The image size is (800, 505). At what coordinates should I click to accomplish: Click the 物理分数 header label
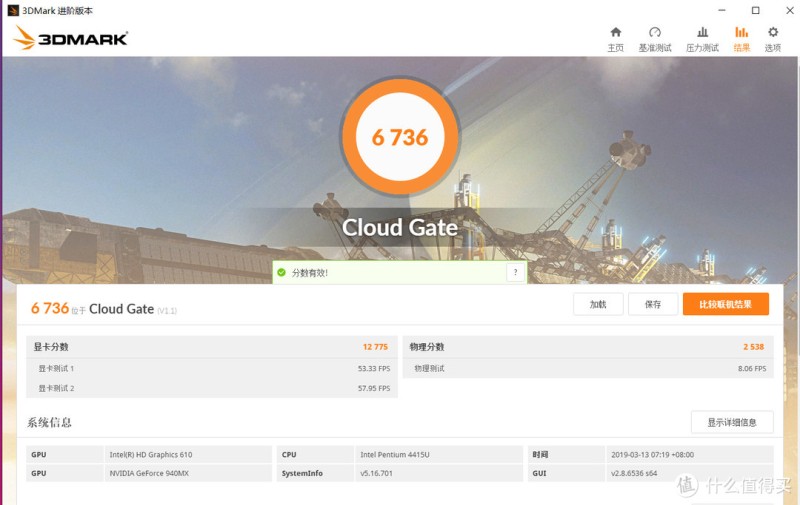coord(427,347)
